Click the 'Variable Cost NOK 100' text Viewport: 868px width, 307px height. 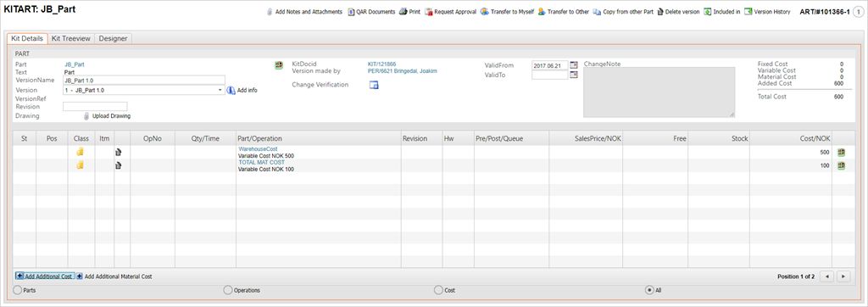tap(266, 169)
